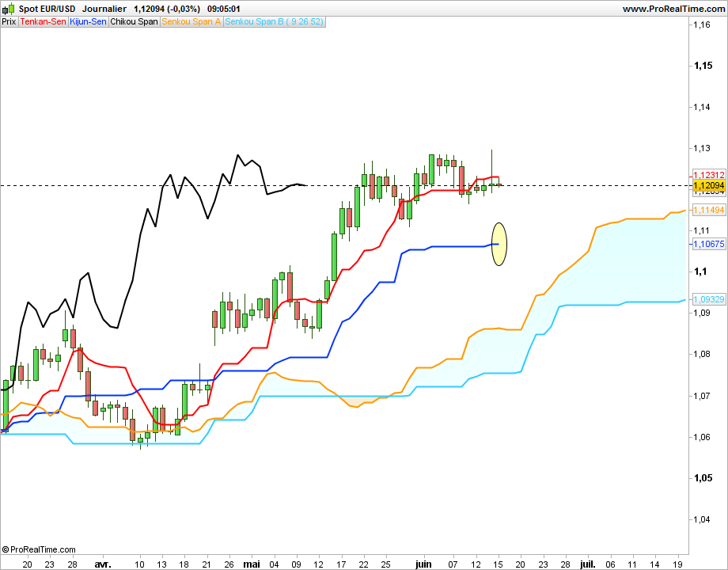Click the light blue 1,09329 Senkou B tag

pos(708,299)
